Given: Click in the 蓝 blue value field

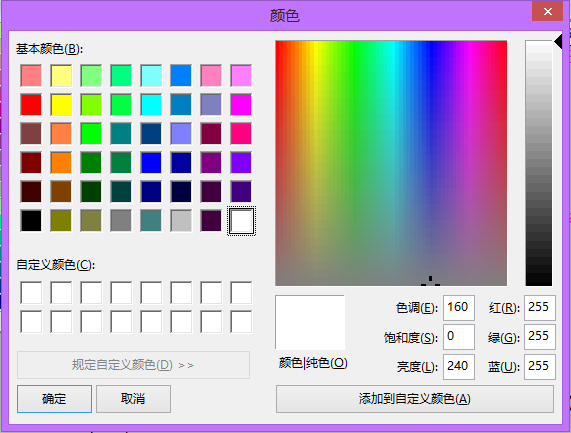Looking at the screenshot, I should click(x=540, y=366).
